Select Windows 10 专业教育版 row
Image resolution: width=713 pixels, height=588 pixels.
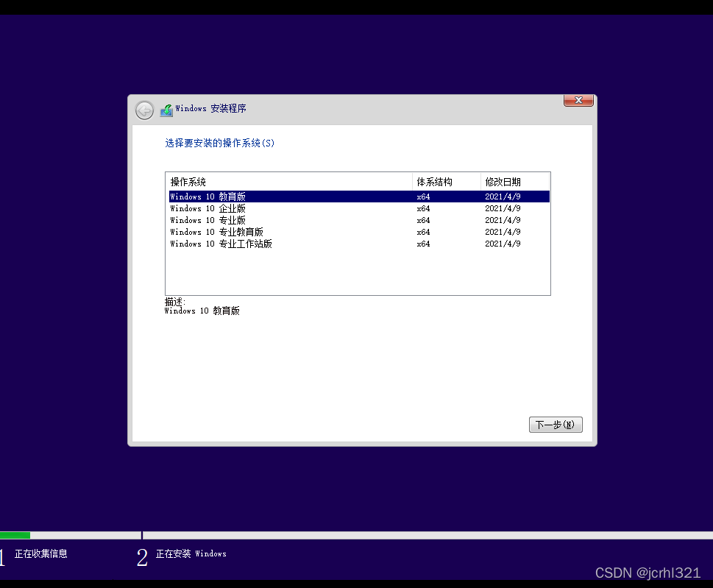(359, 232)
